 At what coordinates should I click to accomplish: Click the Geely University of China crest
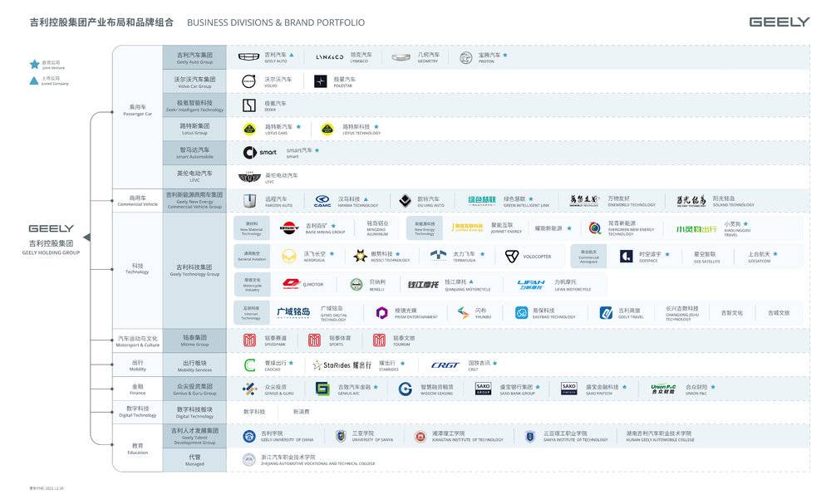pyautogui.click(x=249, y=437)
